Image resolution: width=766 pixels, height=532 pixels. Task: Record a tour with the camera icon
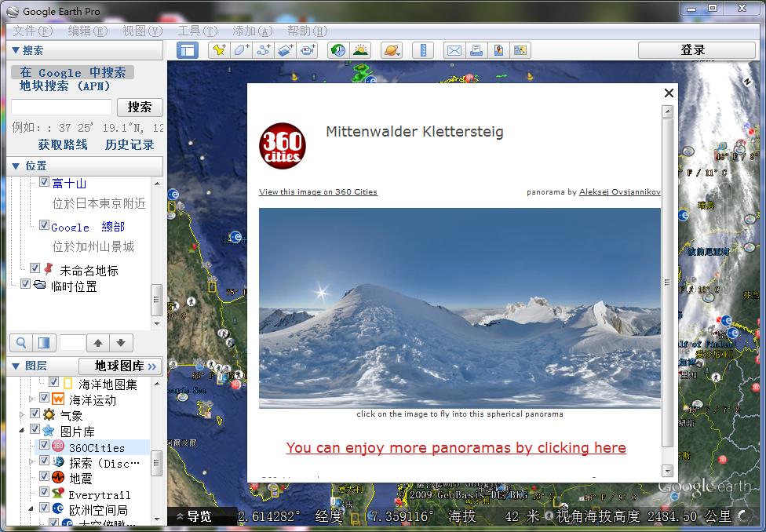point(308,50)
